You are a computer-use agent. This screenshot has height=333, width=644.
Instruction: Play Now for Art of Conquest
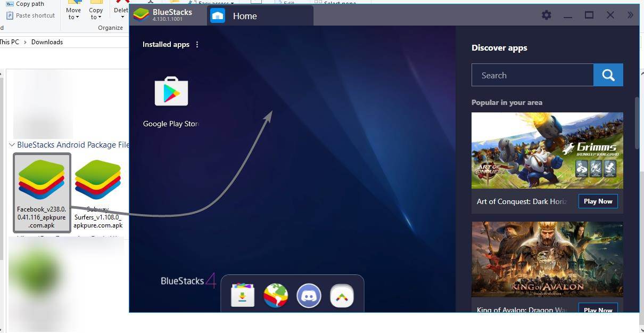click(598, 201)
